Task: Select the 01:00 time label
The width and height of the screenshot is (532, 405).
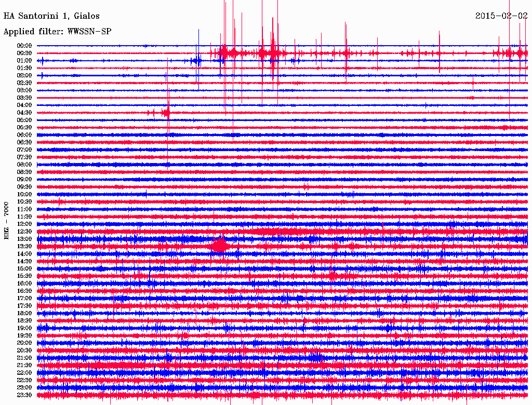Action: (24, 60)
